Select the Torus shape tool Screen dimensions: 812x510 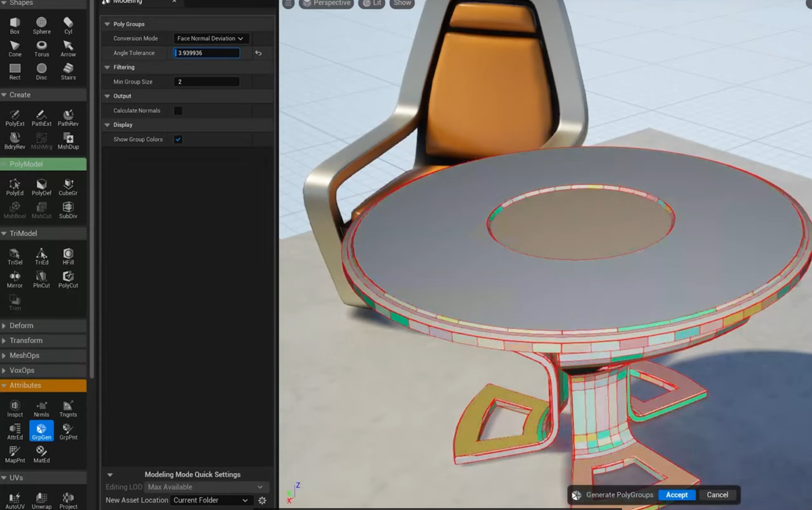click(x=41, y=48)
